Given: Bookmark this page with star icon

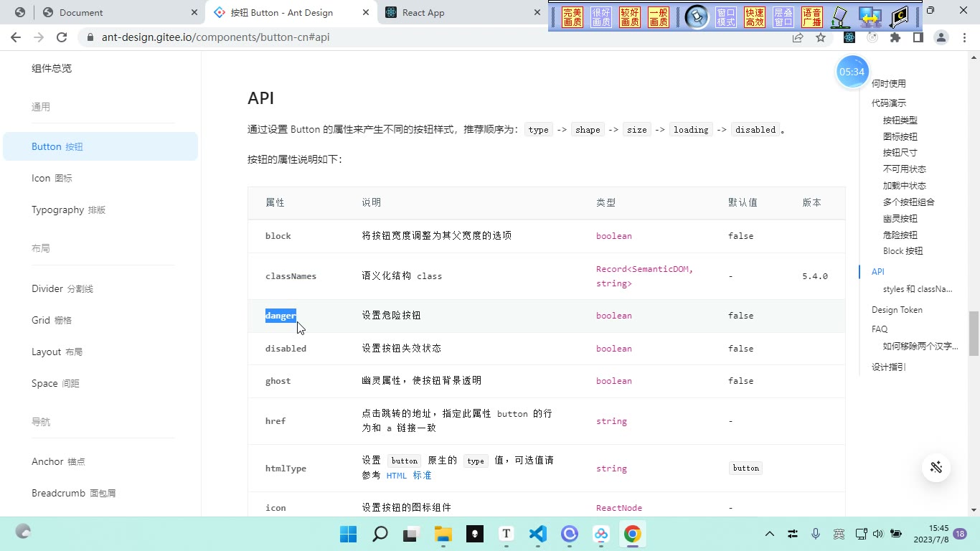Looking at the screenshot, I should (821, 37).
